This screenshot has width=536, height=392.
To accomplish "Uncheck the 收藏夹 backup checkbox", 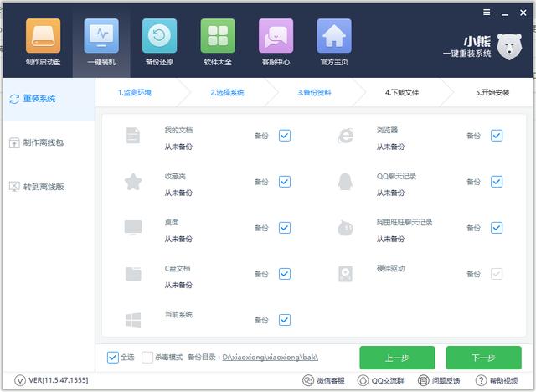I will tap(285, 182).
